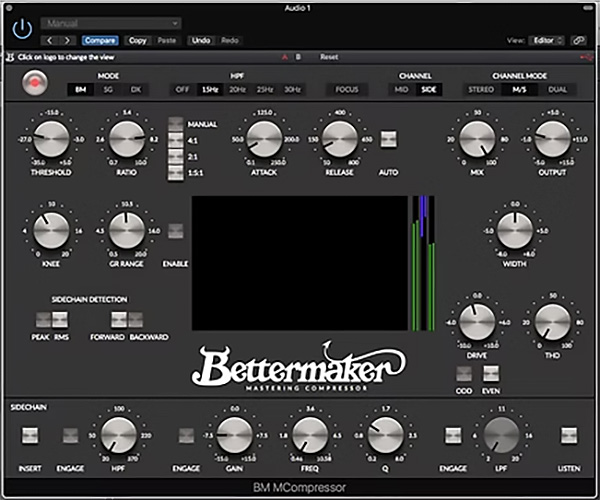Select the 2:1 ratio switch

[176, 156]
